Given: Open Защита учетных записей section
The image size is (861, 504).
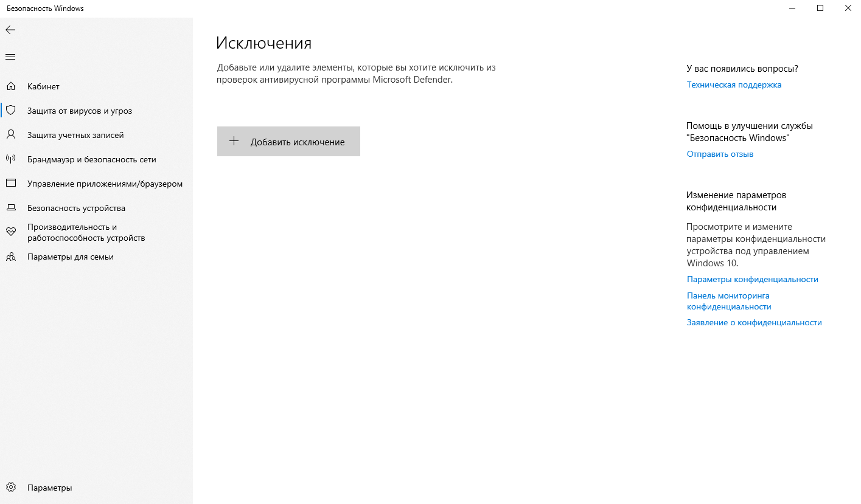Looking at the screenshot, I should (96, 135).
